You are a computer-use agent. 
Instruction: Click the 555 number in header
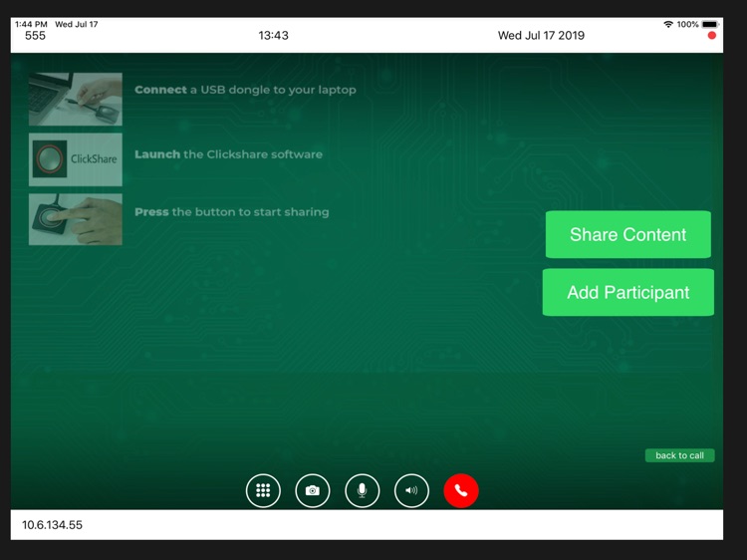[x=35, y=36]
